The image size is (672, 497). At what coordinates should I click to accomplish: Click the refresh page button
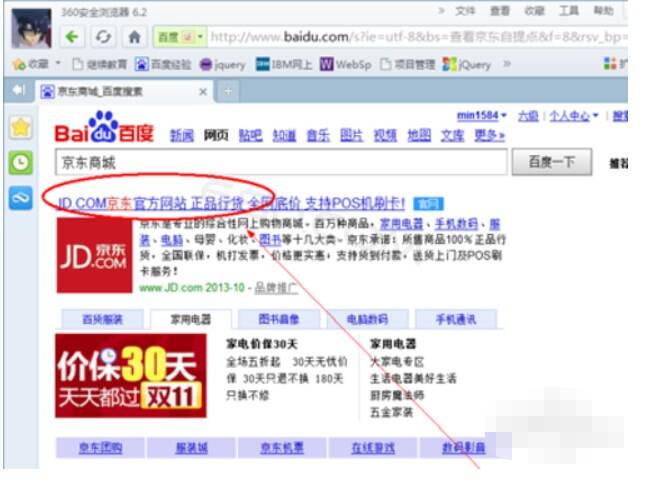tap(103, 37)
